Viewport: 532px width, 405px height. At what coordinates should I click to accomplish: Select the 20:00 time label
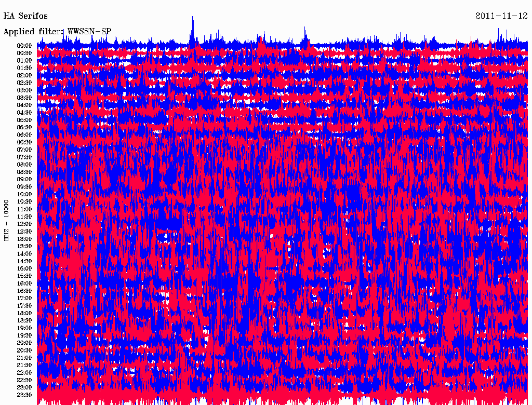(x=24, y=343)
